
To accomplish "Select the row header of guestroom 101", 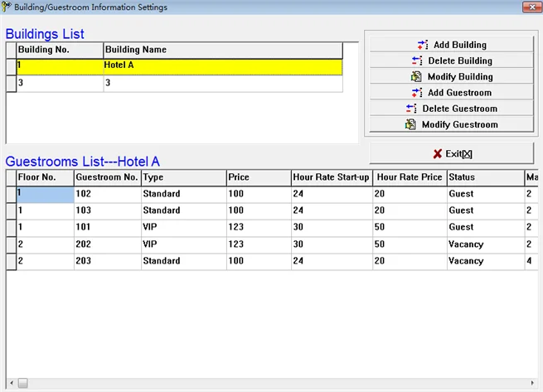I will pos(11,228).
